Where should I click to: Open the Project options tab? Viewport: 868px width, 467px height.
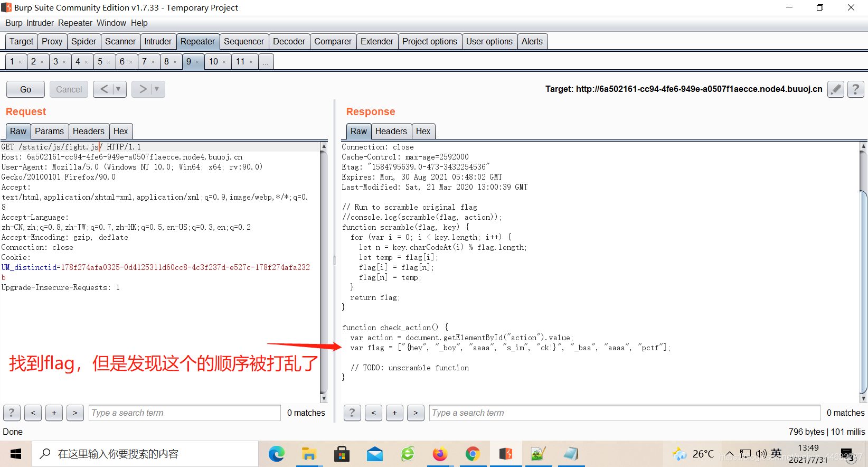point(430,41)
